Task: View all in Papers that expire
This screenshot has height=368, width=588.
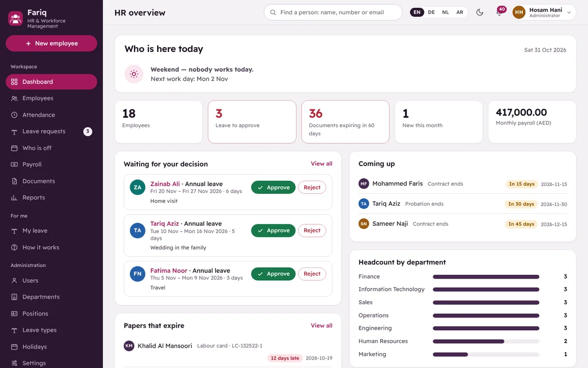Action: pos(321,326)
